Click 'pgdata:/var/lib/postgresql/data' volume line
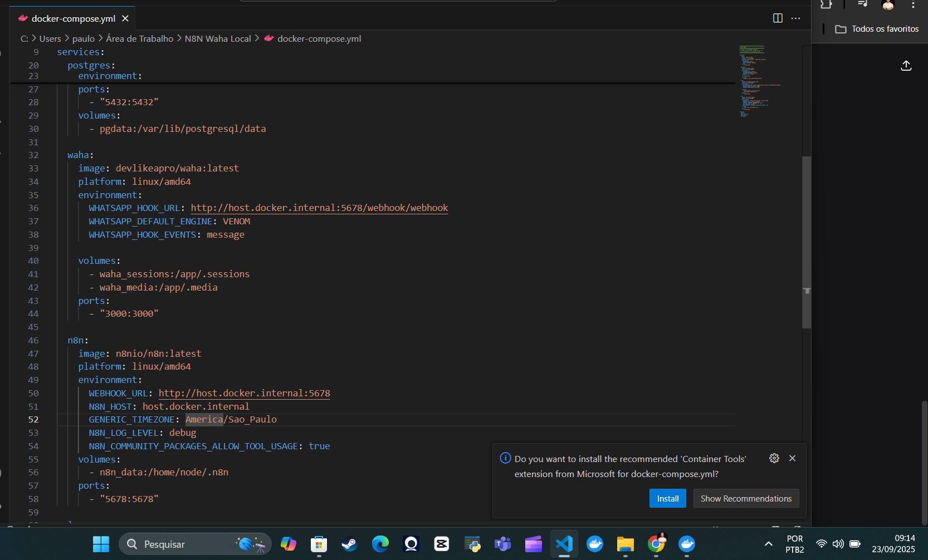Image resolution: width=928 pixels, height=560 pixels. click(x=183, y=129)
